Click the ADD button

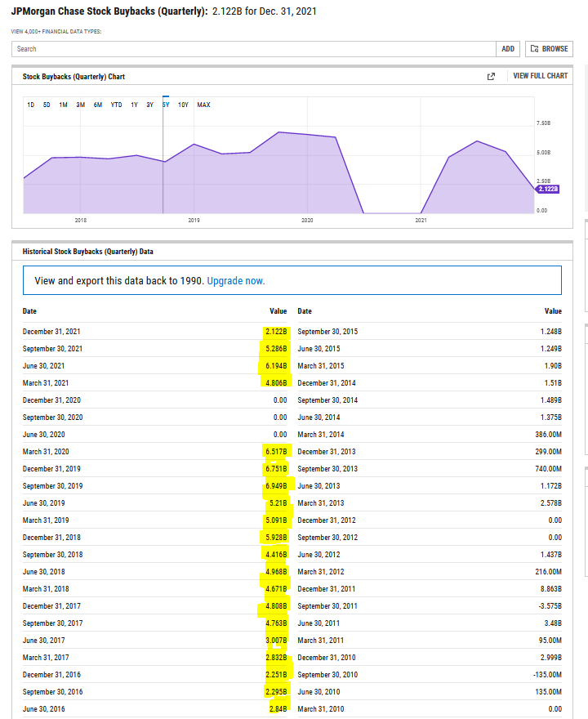coord(508,48)
